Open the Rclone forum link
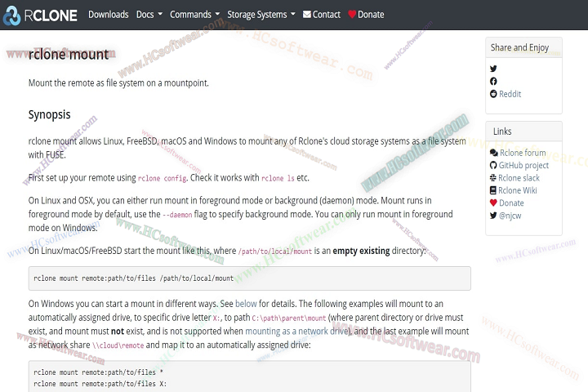 click(522, 153)
